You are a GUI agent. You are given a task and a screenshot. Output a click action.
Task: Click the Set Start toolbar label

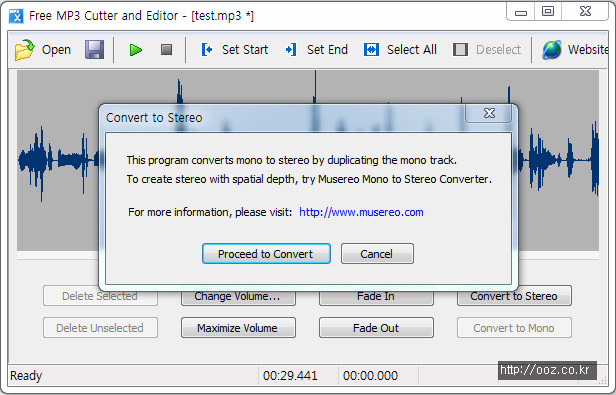coord(245,50)
